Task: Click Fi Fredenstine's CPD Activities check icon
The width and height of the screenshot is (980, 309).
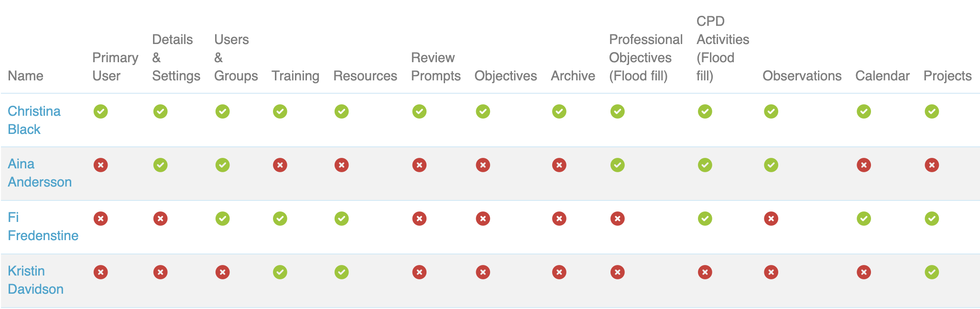Action: click(x=705, y=219)
